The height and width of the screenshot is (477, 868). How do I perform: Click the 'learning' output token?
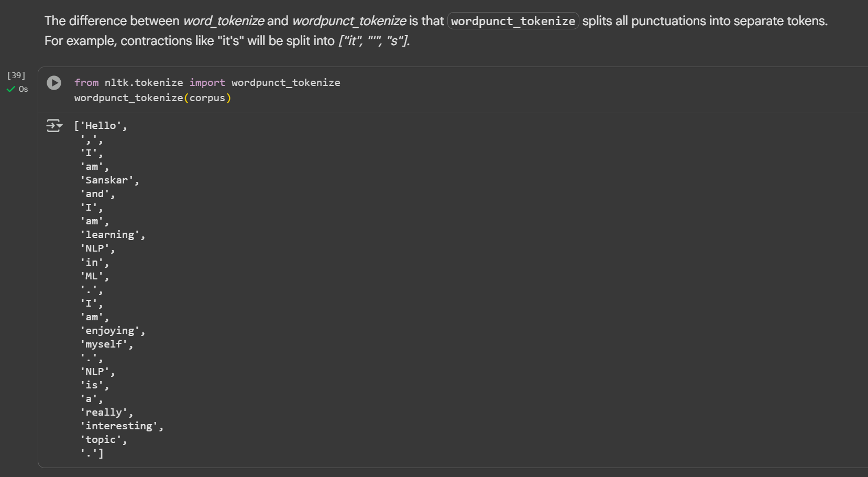[109, 235]
